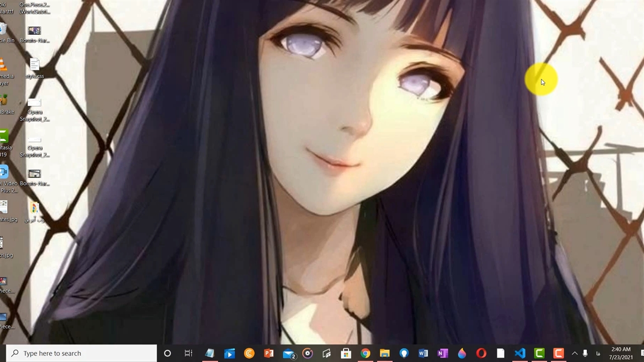Viewport: 644px width, 362px height.
Task: Open File Explorer from the taskbar
Action: (x=384, y=353)
